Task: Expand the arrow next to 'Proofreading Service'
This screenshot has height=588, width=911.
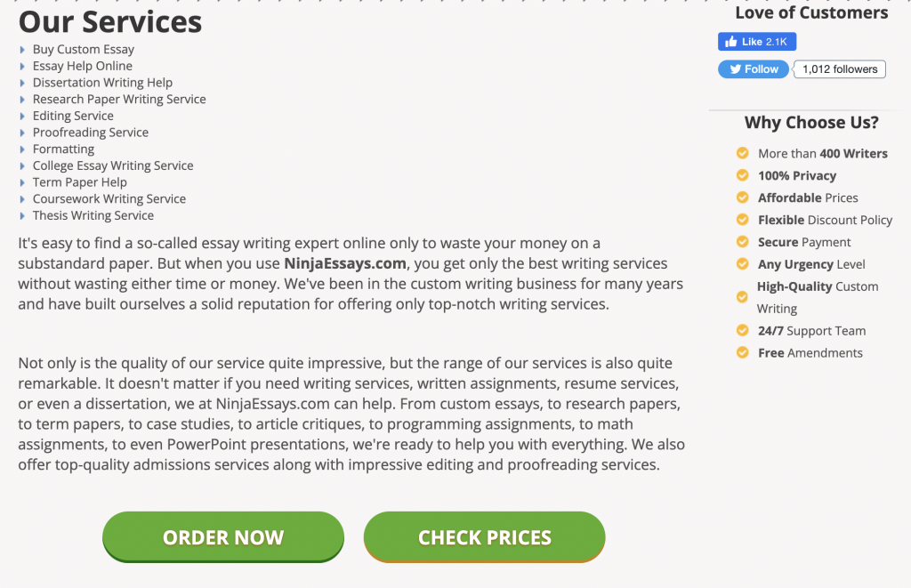Action: (x=22, y=132)
